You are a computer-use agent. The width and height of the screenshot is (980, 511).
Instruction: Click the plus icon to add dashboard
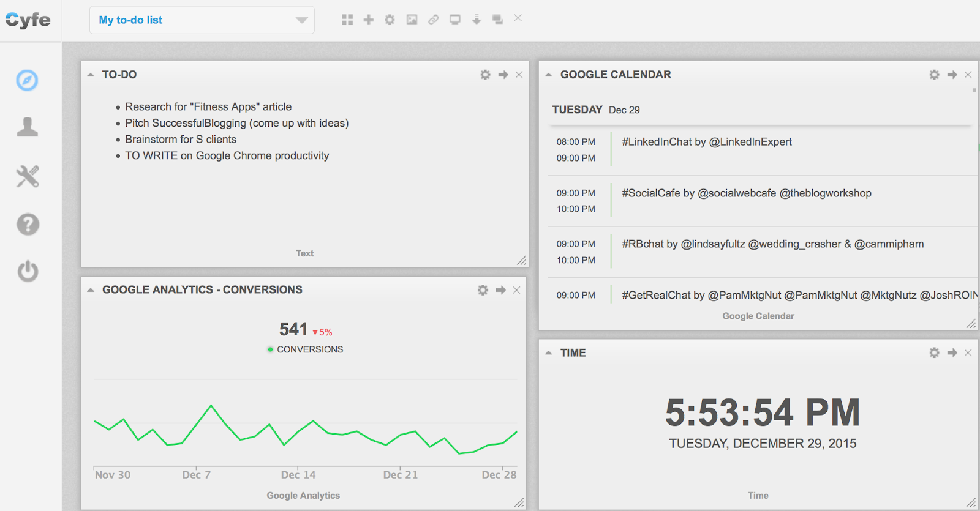369,20
